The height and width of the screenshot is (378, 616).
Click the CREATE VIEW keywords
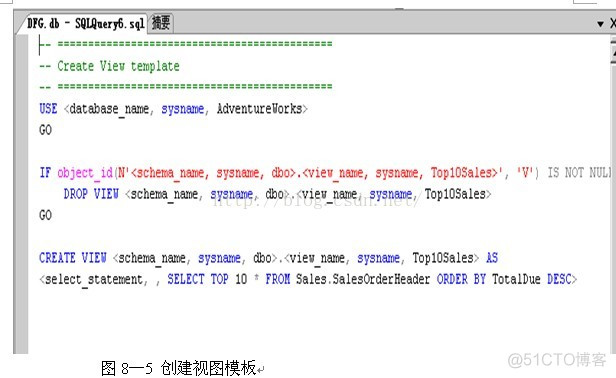(73, 258)
